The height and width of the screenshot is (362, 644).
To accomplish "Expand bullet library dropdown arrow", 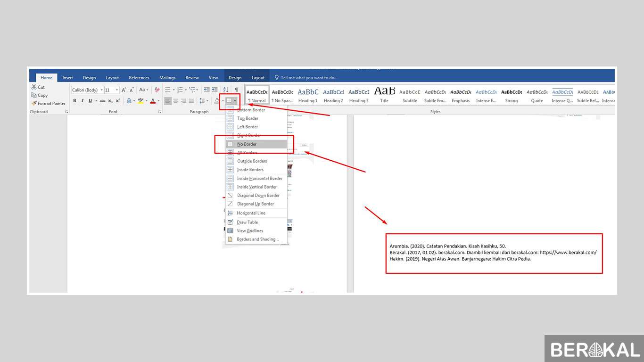I will 173,90.
